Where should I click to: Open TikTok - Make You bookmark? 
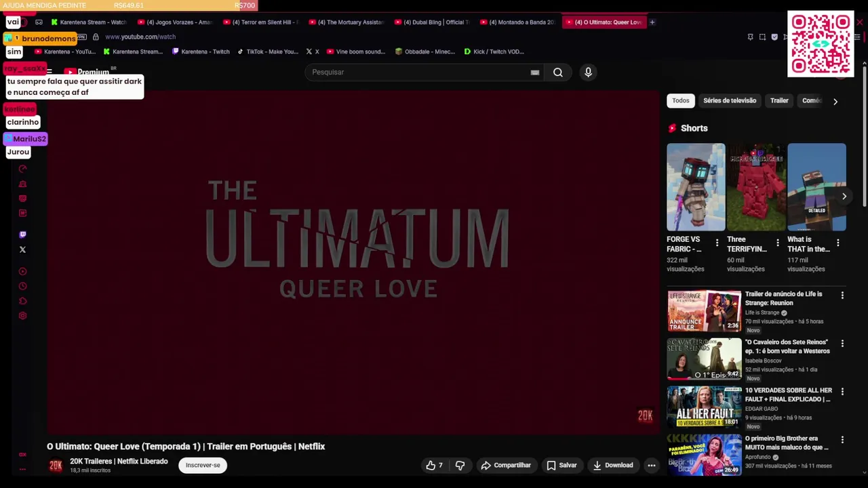pos(267,52)
